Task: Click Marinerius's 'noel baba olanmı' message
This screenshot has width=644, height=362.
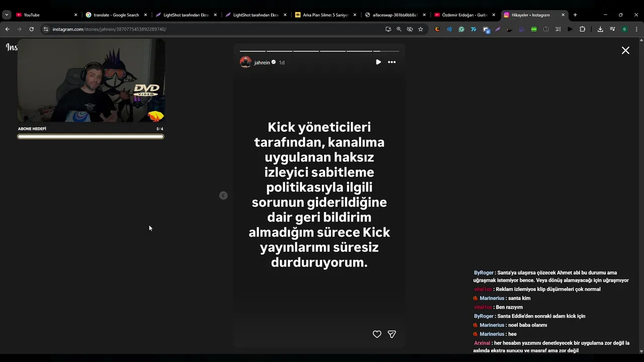Action: pos(510,325)
